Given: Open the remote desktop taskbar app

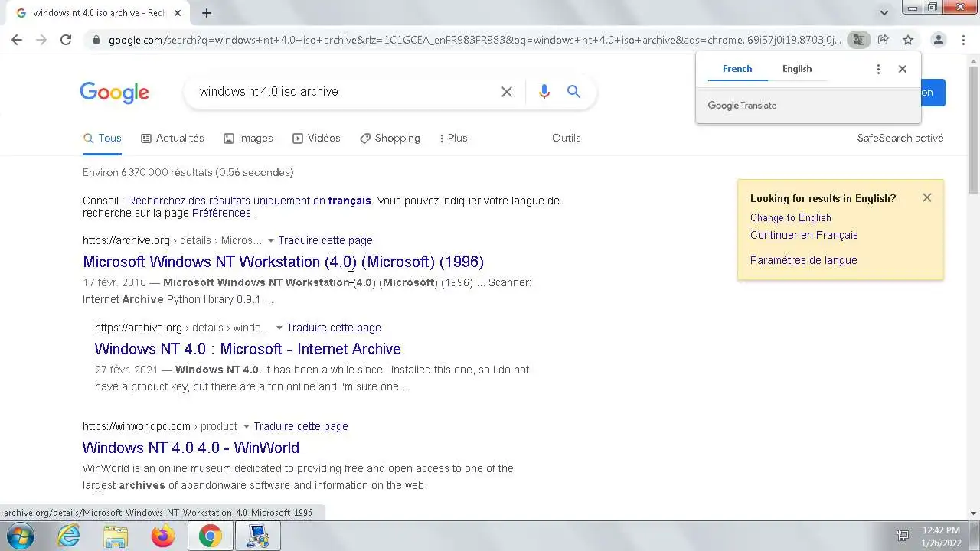Looking at the screenshot, I should coord(258,536).
